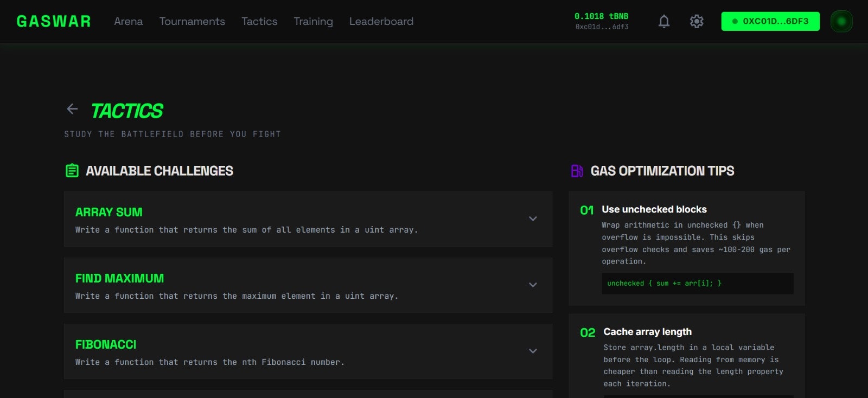Click the 0XC01D...6DF3 wallet button
This screenshot has height=398, width=868.
pyautogui.click(x=770, y=21)
